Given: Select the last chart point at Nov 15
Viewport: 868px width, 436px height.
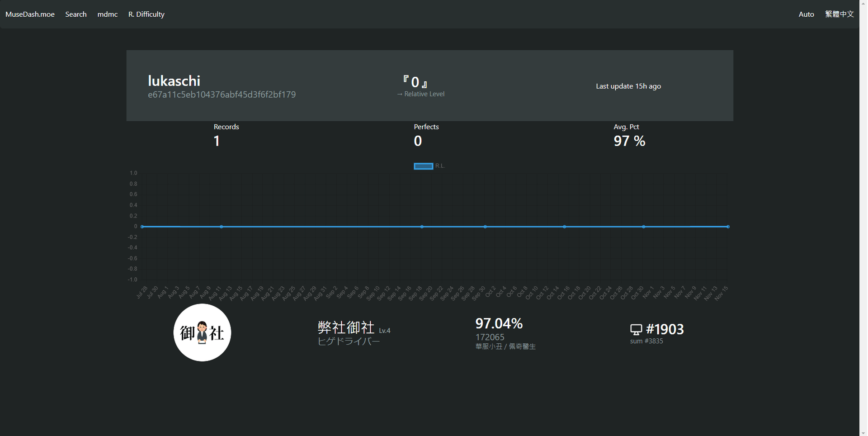Looking at the screenshot, I should 728,227.
